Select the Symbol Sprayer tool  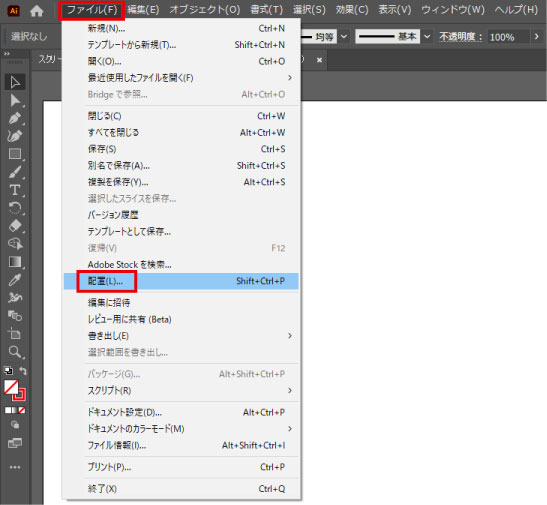pos(15,297)
